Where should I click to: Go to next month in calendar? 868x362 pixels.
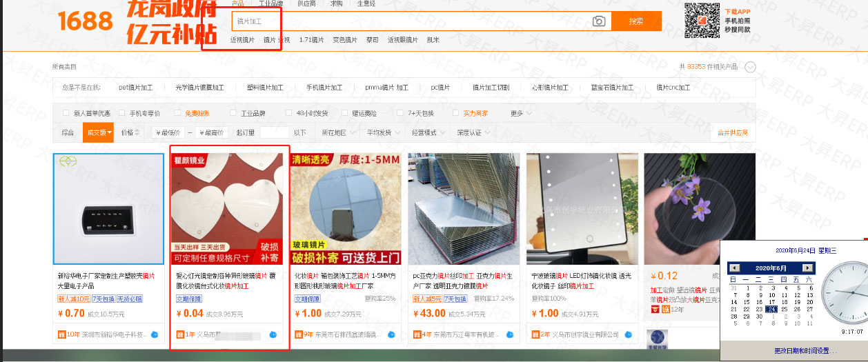pyautogui.click(x=809, y=268)
